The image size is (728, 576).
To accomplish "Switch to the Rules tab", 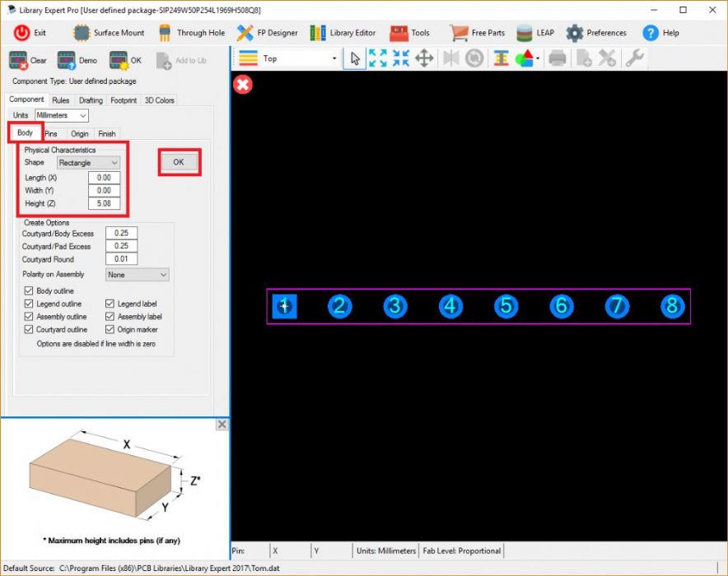I will click(x=60, y=100).
